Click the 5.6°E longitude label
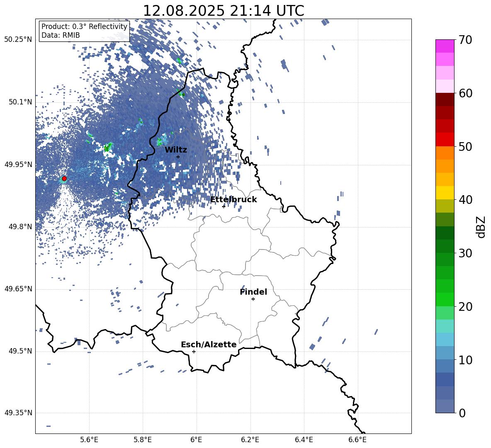 pos(89,440)
